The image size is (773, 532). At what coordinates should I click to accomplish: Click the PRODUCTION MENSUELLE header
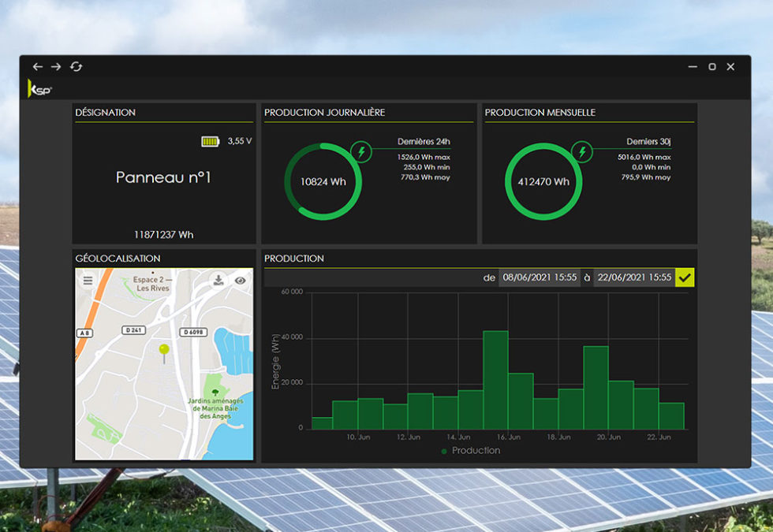click(540, 113)
